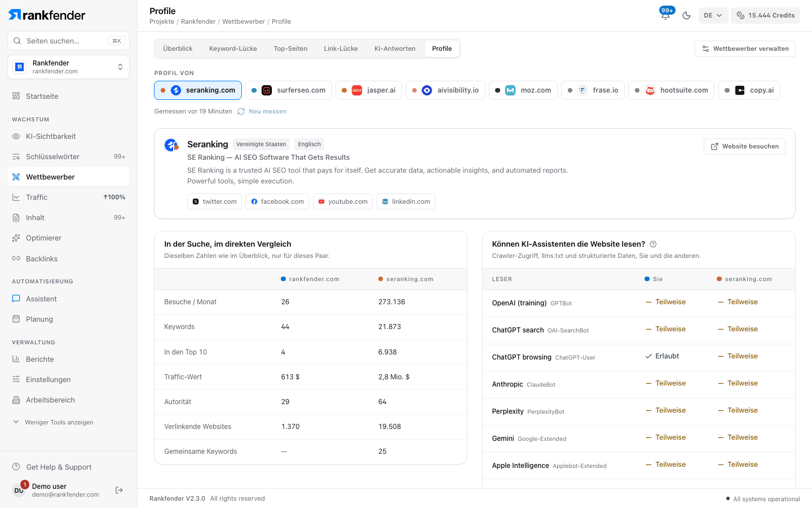Focus the Seiten suchen search field
This screenshot has height=508, width=812.
coord(68,41)
